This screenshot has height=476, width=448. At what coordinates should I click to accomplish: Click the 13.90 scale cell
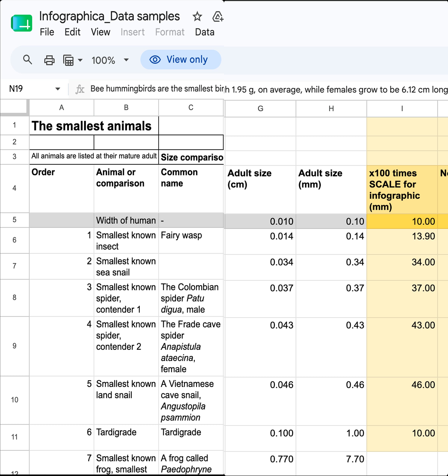pos(402,241)
